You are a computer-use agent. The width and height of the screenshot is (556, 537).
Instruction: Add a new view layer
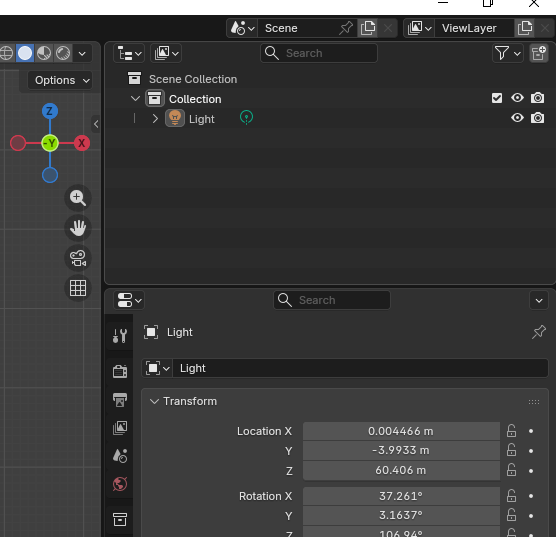click(x=525, y=28)
